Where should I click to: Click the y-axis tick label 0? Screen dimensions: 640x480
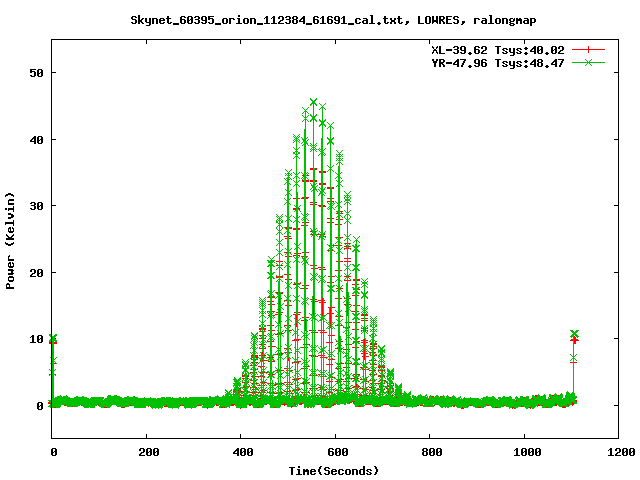[40, 406]
